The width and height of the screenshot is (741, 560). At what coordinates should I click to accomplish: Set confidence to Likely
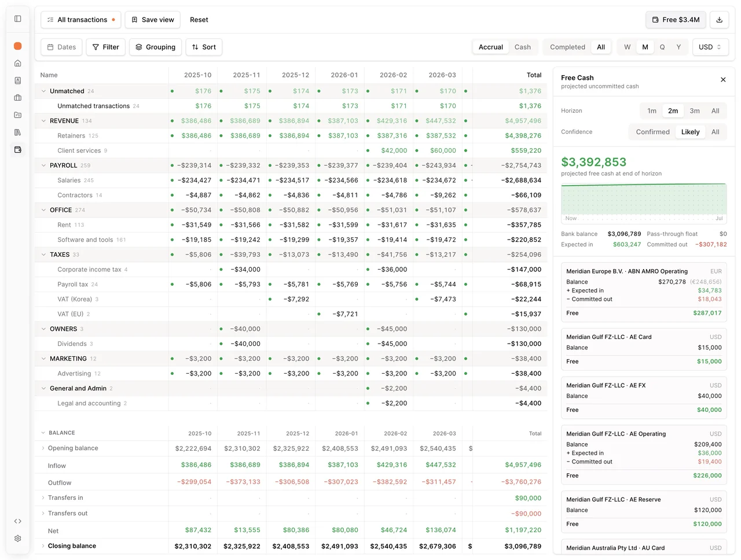(x=690, y=132)
